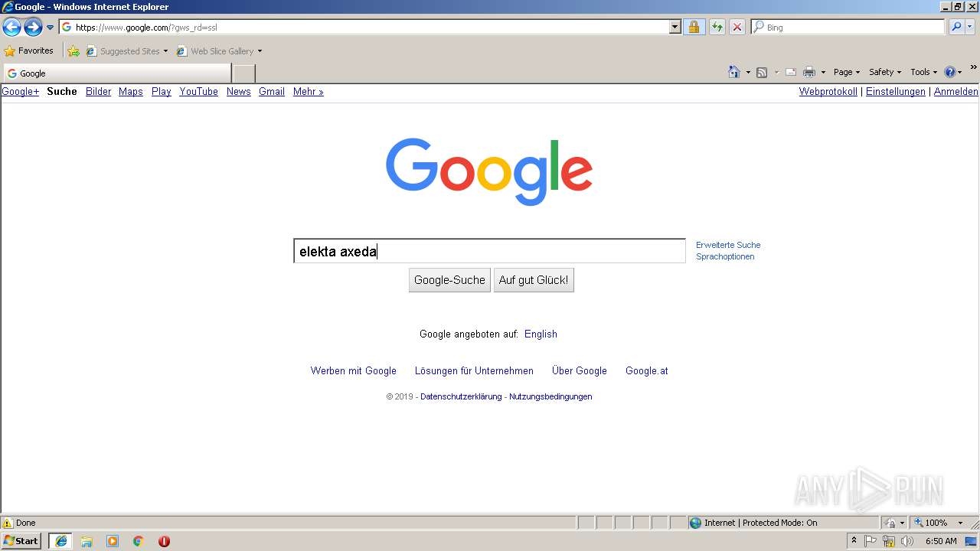
Task: Expand the command bar overflow chevron
Action: pos(973,67)
